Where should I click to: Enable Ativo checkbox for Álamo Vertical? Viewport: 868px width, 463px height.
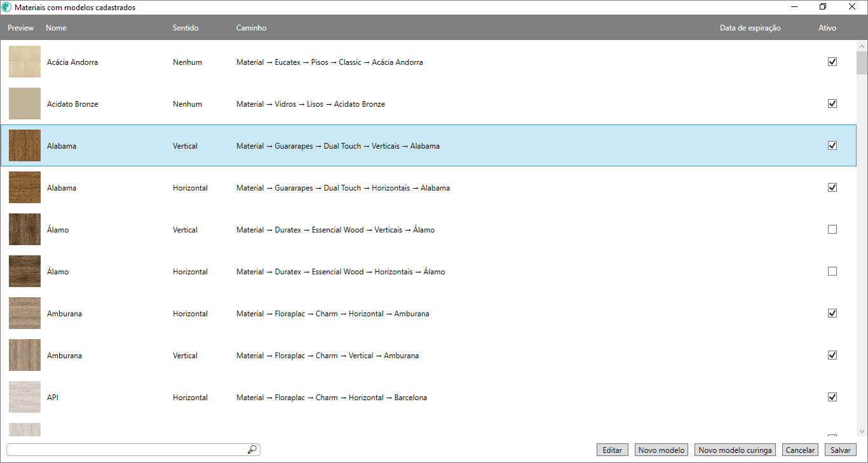coord(832,230)
